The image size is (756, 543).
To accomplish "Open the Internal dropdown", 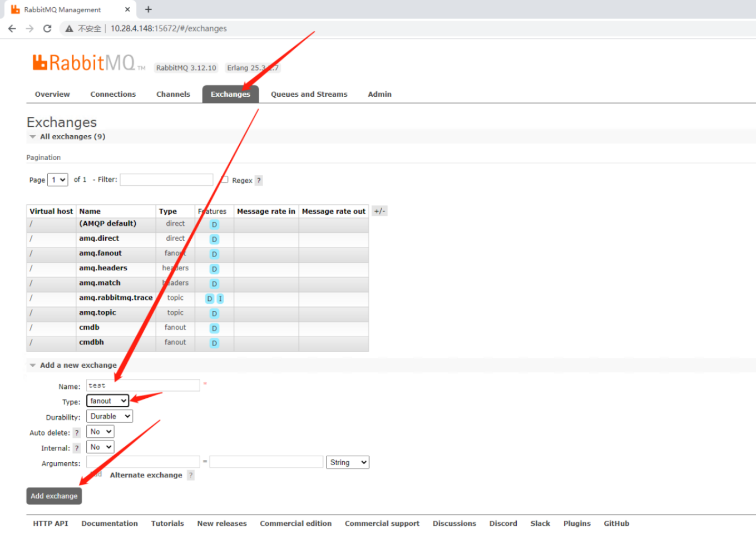I will (100, 447).
